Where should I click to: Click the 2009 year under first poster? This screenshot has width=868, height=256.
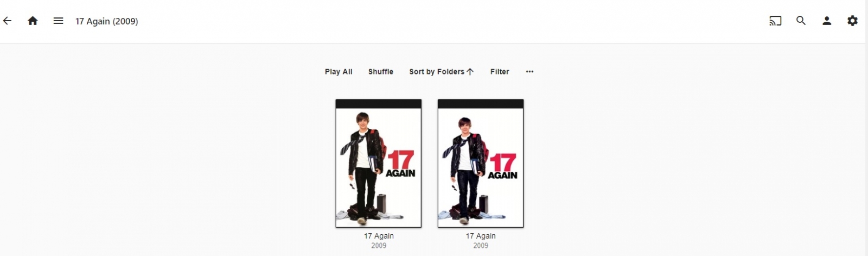pyautogui.click(x=379, y=246)
